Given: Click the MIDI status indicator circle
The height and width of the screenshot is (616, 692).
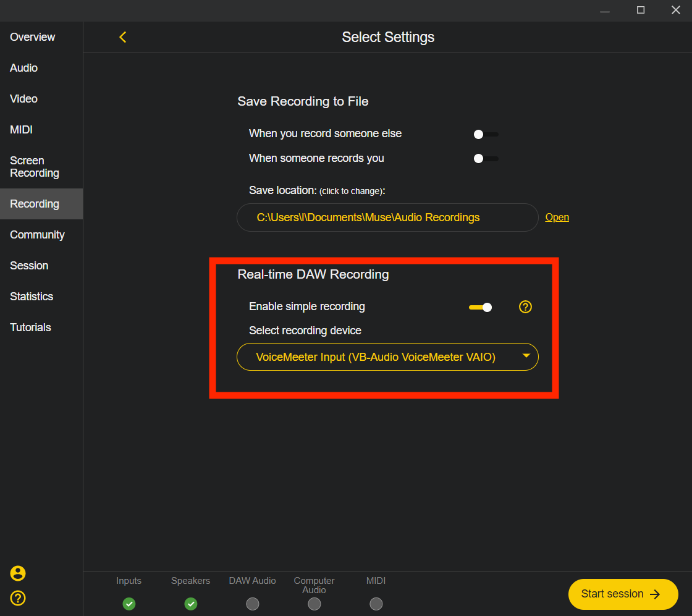Looking at the screenshot, I should pos(376,604).
